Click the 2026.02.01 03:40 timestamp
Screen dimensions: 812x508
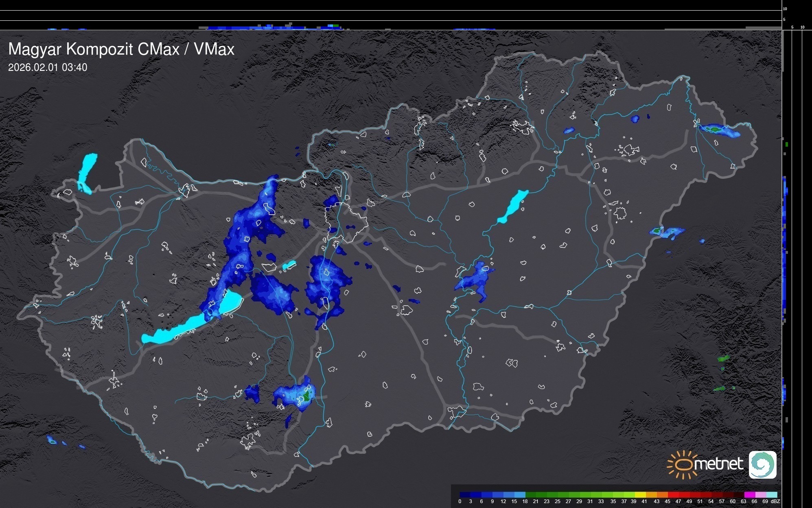tap(48, 68)
